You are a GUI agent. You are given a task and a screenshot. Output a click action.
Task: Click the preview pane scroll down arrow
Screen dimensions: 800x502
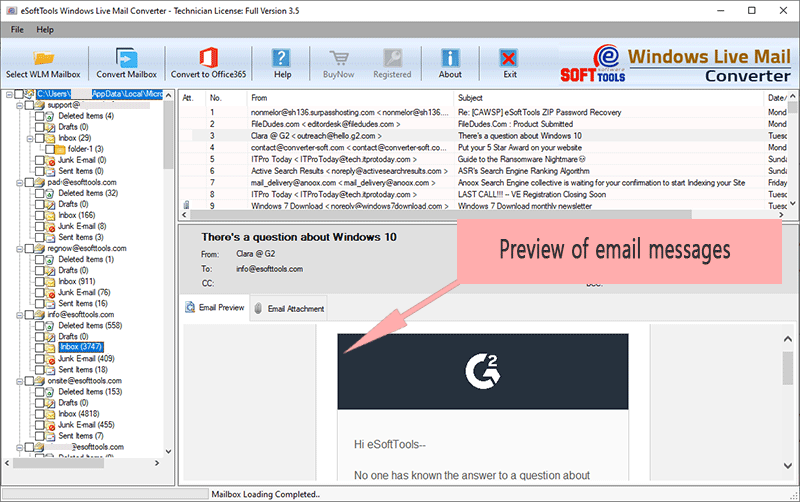pos(788,466)
